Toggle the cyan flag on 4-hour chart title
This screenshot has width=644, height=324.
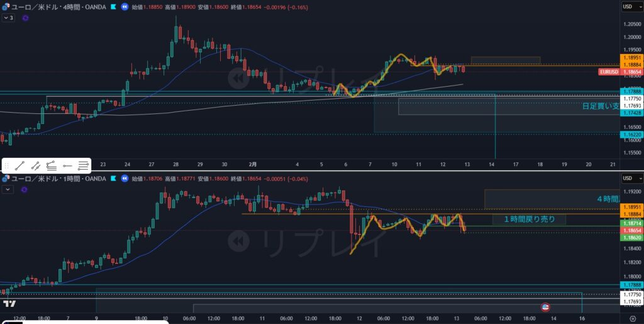(113, 7)
